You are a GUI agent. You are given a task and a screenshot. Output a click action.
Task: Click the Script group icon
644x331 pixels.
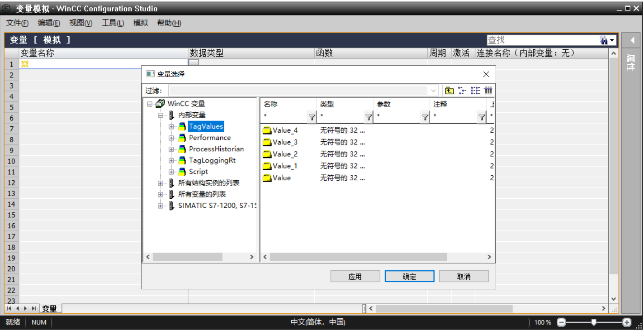(x=182, y=172)
